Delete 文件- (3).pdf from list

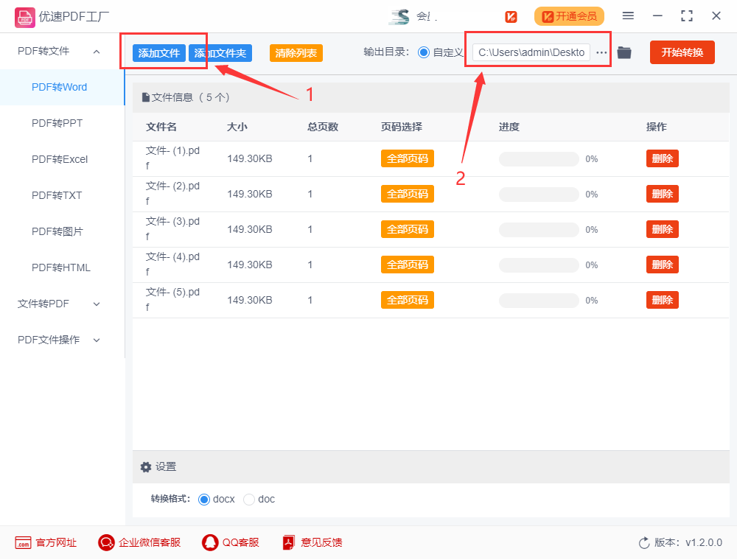(x=663, y=229)
